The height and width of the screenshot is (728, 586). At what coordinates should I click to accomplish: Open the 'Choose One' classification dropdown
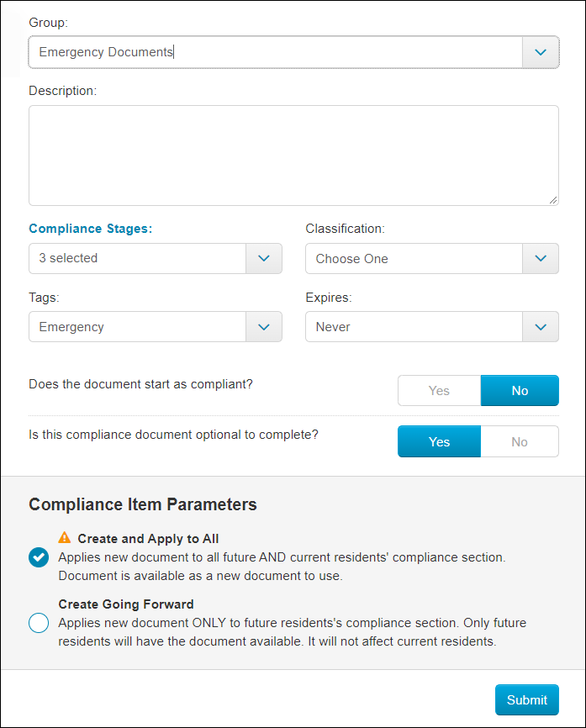pyautogui.click(x=414, y=258)
